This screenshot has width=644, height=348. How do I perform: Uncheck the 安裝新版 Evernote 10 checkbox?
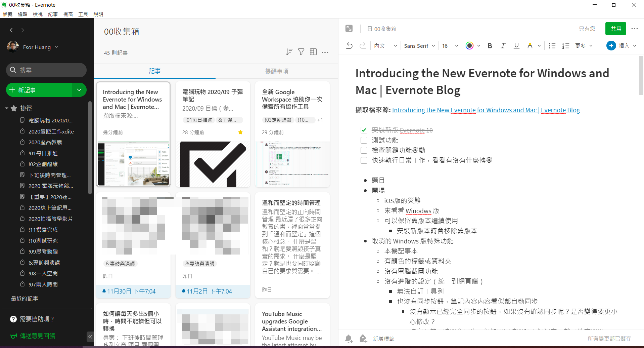[364, 130]
